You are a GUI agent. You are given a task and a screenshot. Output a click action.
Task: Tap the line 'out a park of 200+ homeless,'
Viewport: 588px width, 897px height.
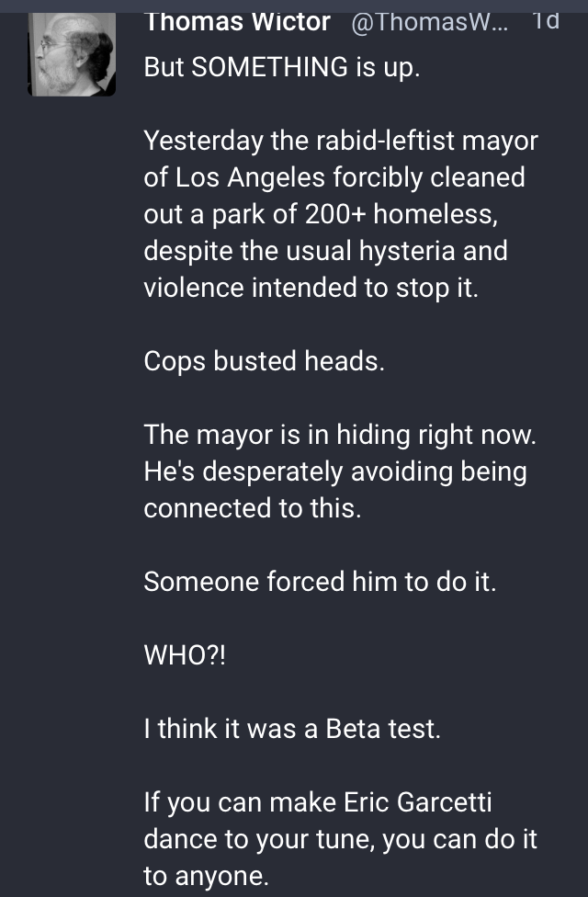(x=321, y=214)
